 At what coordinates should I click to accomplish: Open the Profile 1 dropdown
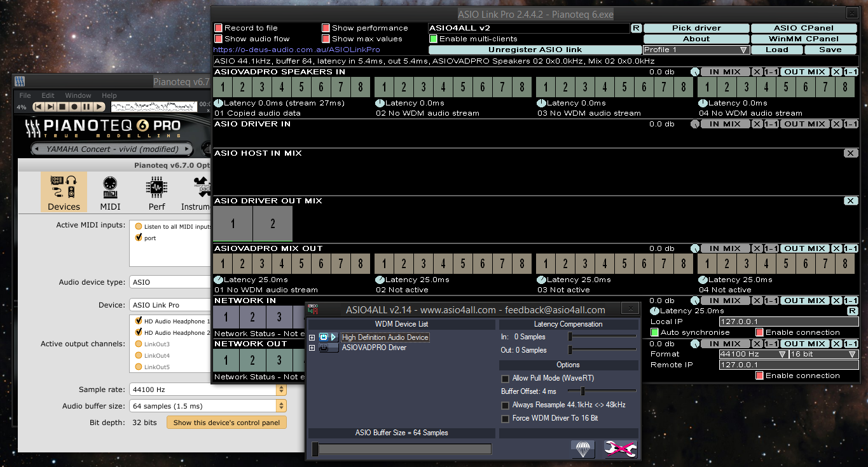(x=697, y=50)
